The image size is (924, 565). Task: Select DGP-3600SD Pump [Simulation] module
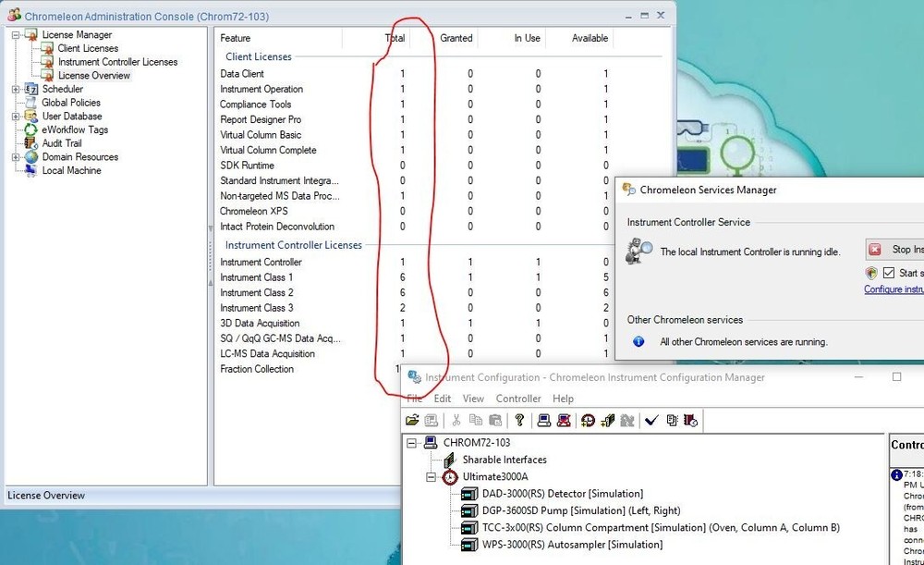tap(581, 510)
